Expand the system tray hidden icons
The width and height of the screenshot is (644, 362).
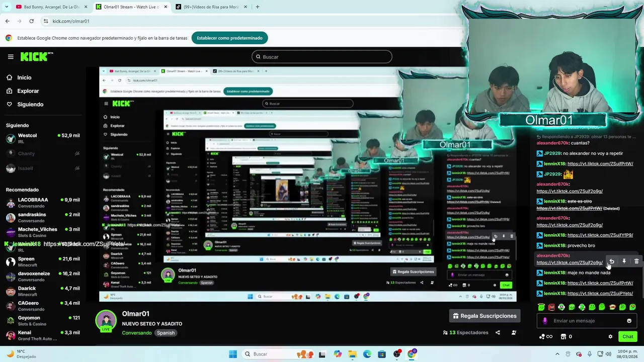pyautogui.click(x=557, y=354)
